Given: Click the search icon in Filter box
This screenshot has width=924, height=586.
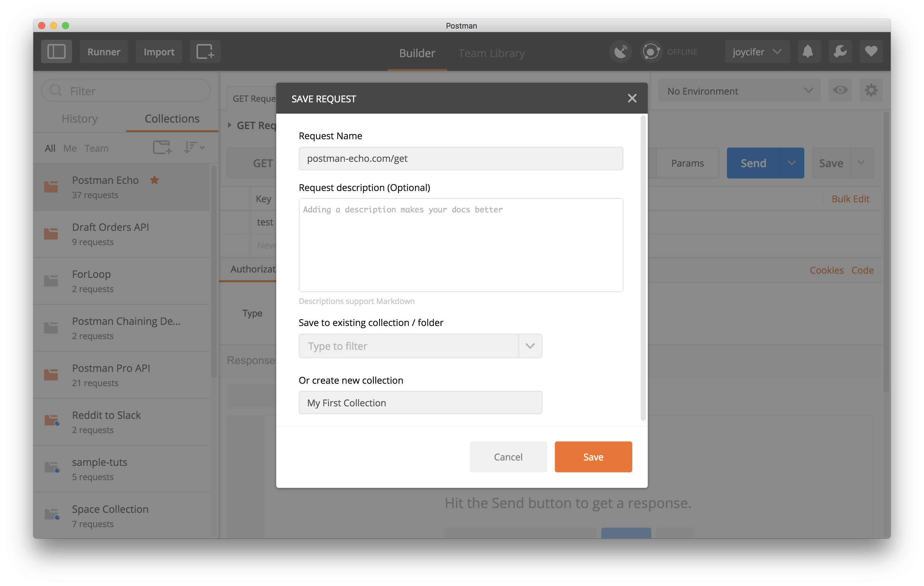Looking at the screenshot, I should point(56,90).
